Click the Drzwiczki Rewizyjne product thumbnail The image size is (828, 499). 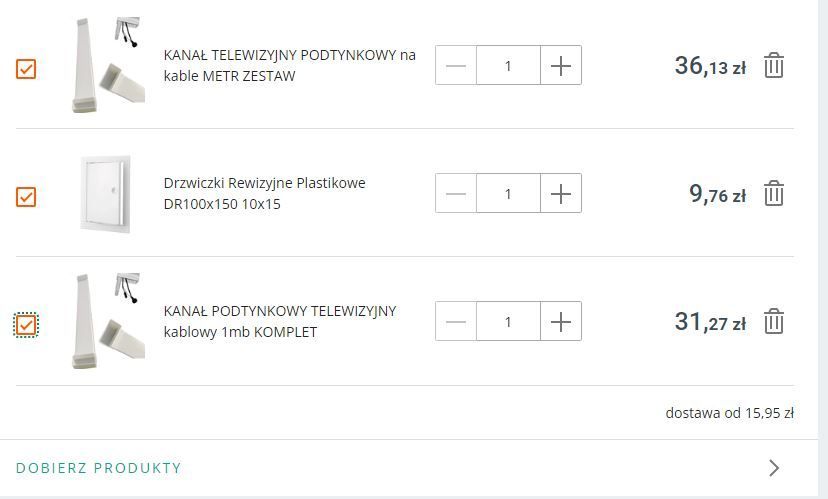pyautogui.click(x=106, y=194)
